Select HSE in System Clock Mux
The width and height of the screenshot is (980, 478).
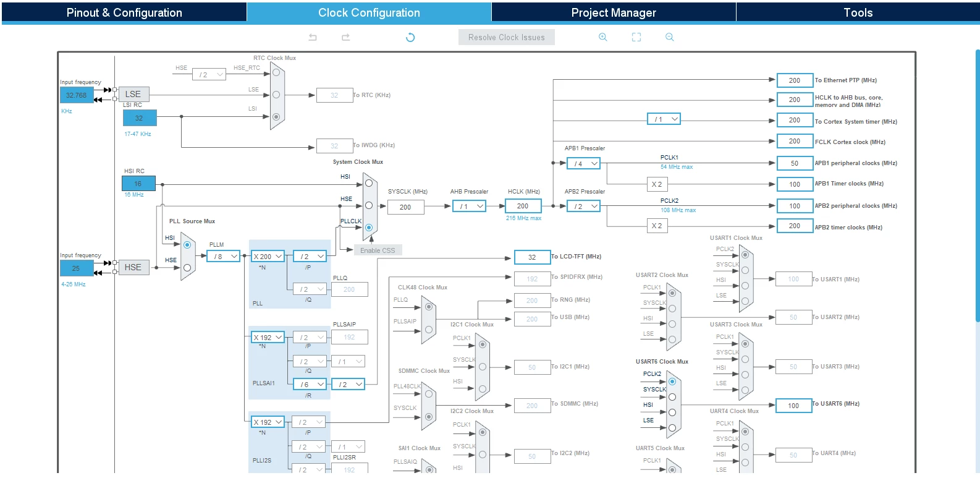pyautogui.click(x=369, y=205)
